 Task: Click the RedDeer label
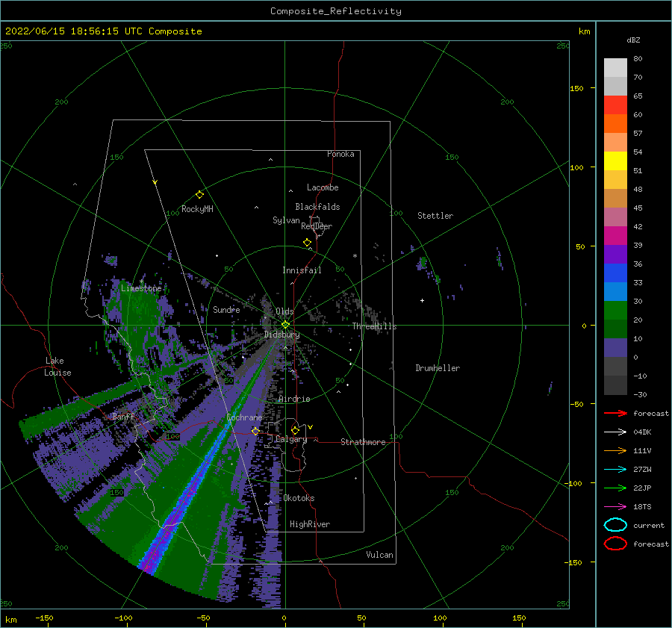click(x=317, y=226)
